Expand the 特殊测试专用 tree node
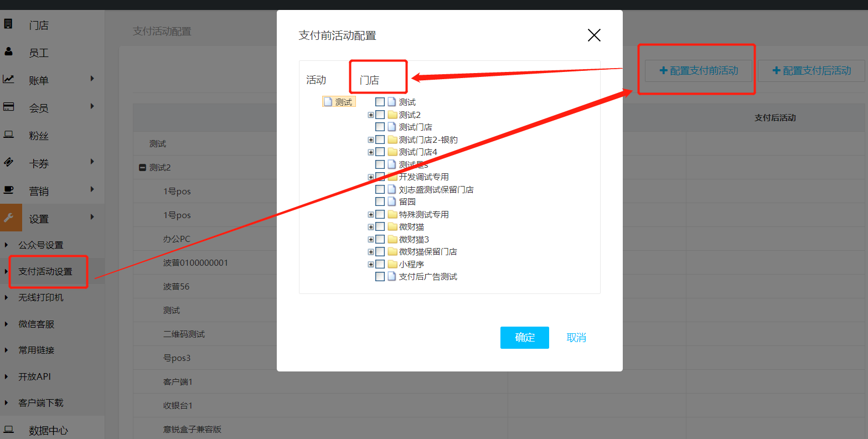 [x=371, y=215]
